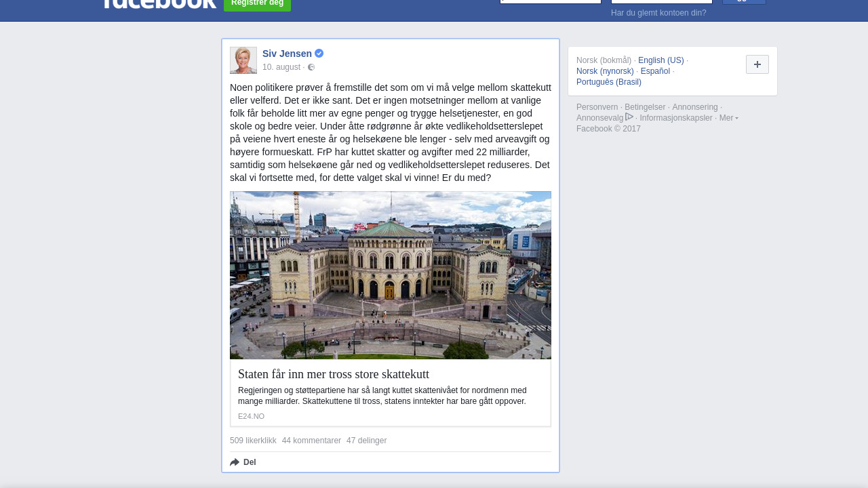Click Har du glemt kontoen din link
This screenshot has height=488, width=868.
pyautogui.click(x=658, y=13)
